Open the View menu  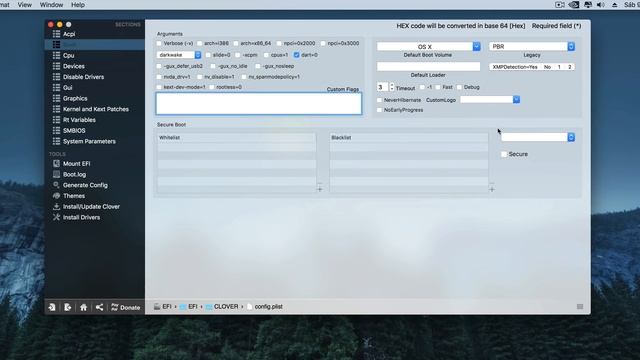(25, 5)
